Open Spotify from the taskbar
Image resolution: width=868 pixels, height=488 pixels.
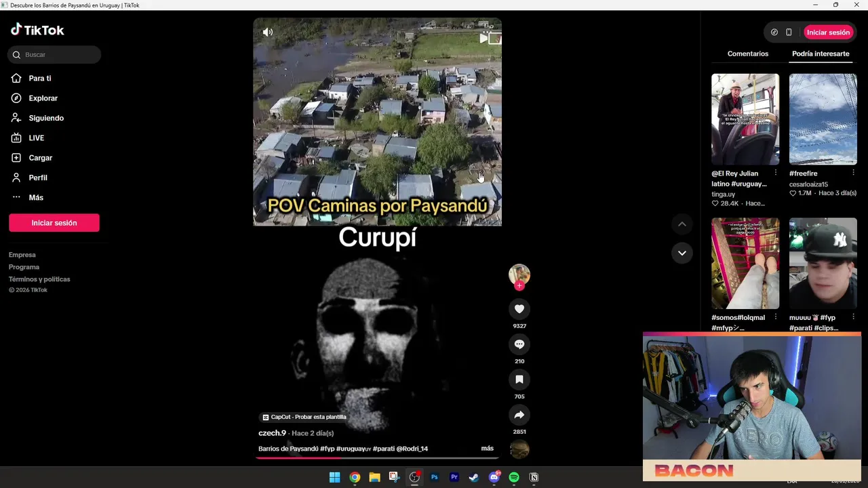[x=514, y=477]
